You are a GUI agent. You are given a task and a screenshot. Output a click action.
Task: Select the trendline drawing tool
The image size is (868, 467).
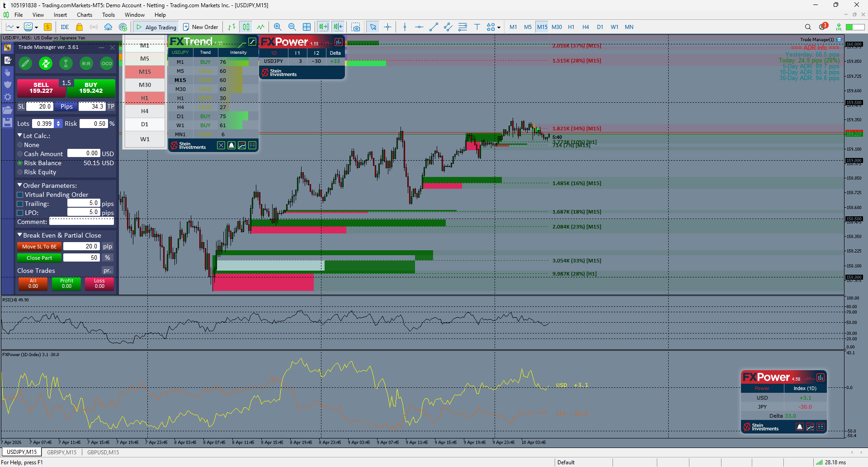[434, 27]
